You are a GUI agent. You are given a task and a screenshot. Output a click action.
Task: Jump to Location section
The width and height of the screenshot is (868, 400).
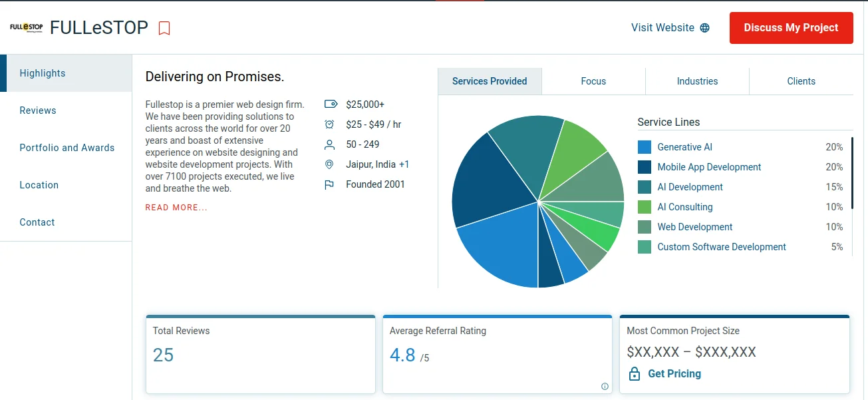click(x=66, y=185)
